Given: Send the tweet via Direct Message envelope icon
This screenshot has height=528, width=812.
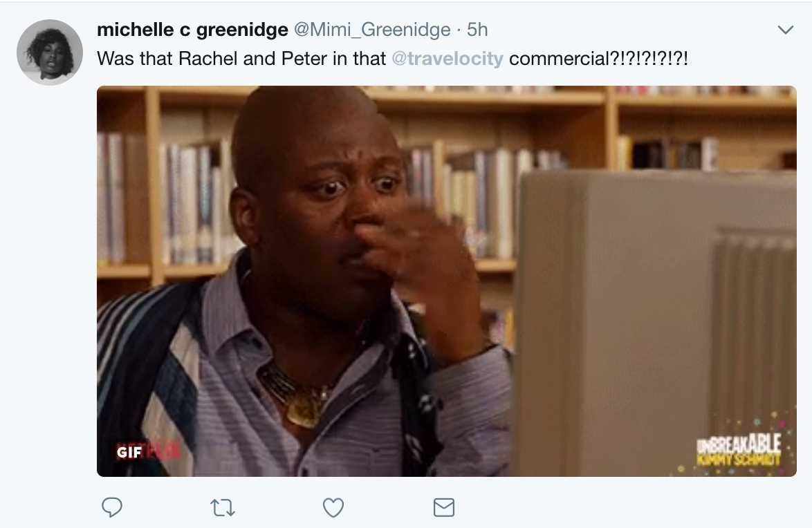Looking at the screenshot, I should click(x=444, y=507).
